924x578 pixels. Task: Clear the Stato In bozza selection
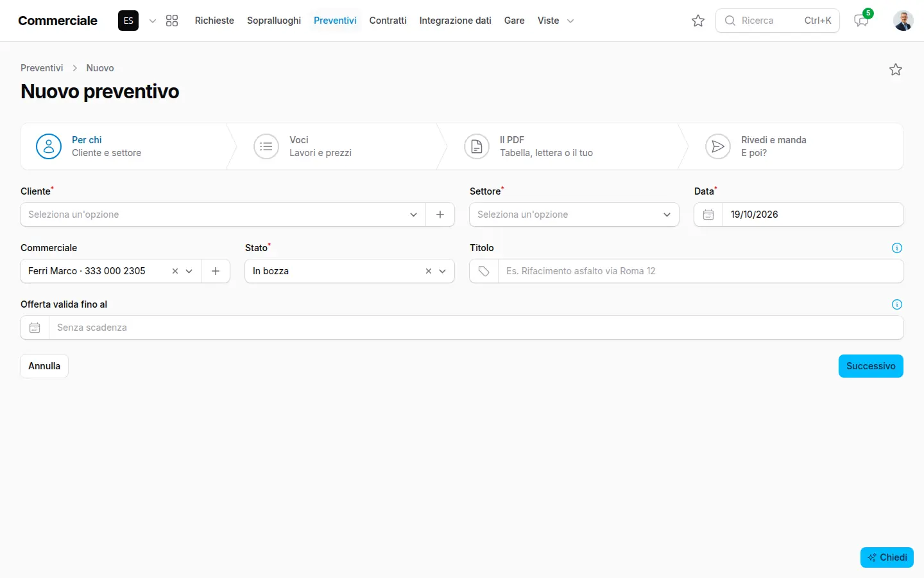point(429,271)
